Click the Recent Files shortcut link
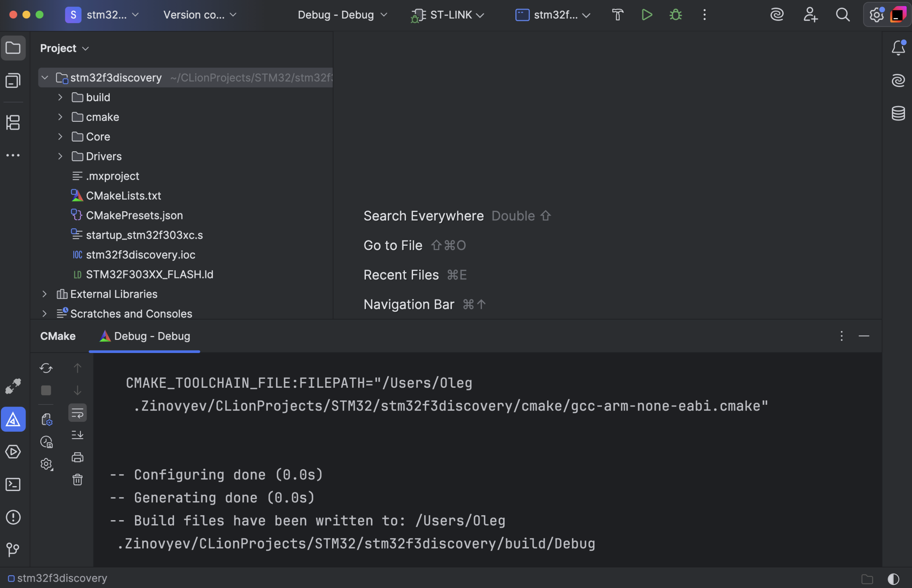The width and height of the screenshot is (912, 588). (x=401, y=274)
